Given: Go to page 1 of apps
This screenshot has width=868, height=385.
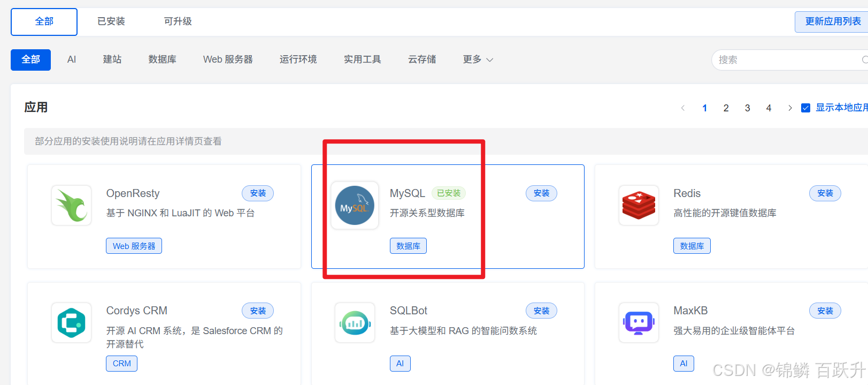Looking at the screenshot, I should 705,108.
